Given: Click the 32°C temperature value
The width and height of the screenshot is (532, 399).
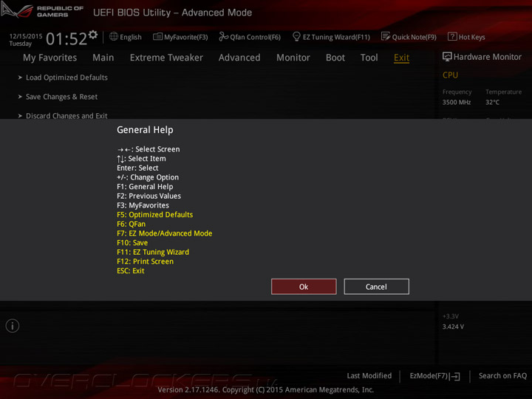Looking at the screenshot, I should pyautogui.click(x=492, y=102).
